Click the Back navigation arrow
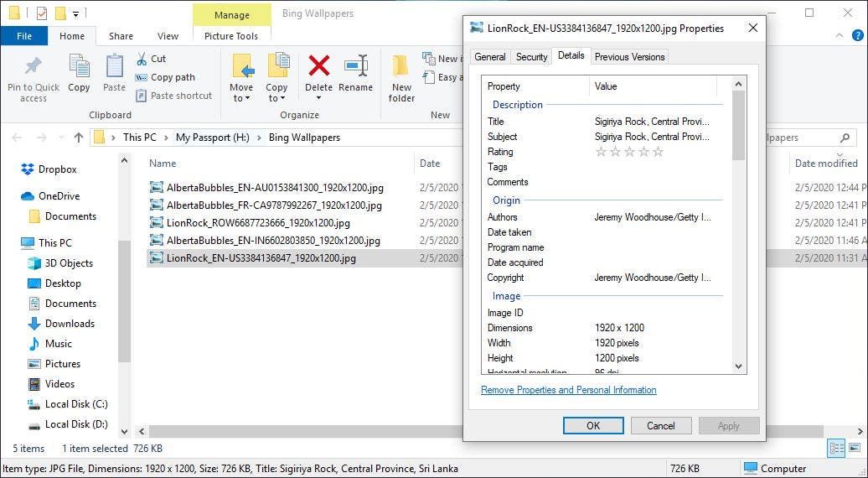Viewport: 868px width, 478px height. (17, 138)
